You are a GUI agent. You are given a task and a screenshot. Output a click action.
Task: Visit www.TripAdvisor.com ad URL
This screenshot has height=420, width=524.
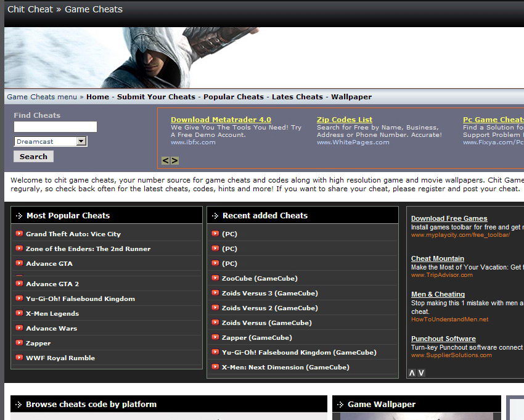pos(442,275)
